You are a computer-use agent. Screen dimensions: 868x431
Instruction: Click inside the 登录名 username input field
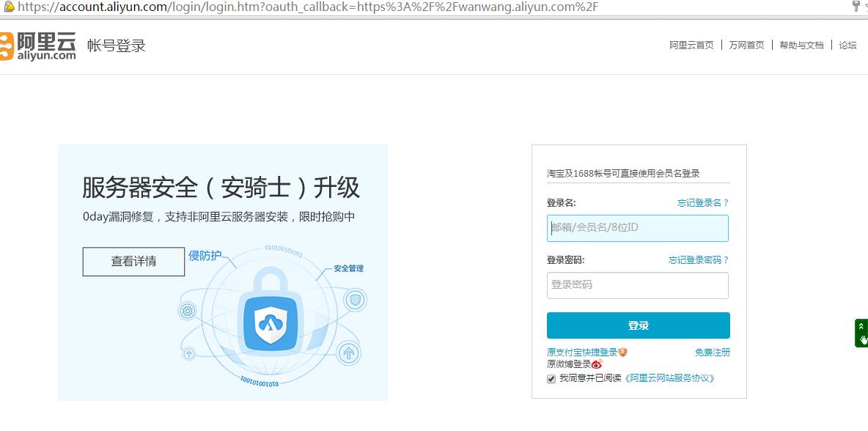click(x=636, y=229)
